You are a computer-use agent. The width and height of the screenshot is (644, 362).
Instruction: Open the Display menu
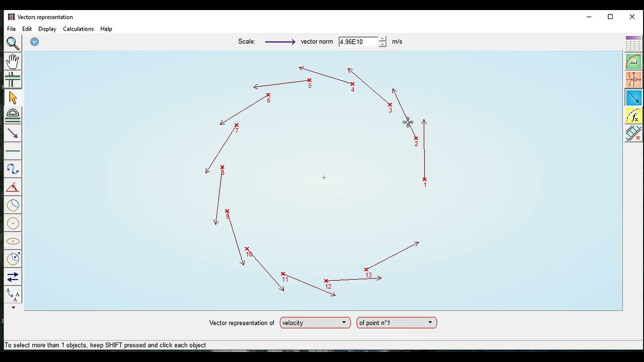click(x=47, y=29)
